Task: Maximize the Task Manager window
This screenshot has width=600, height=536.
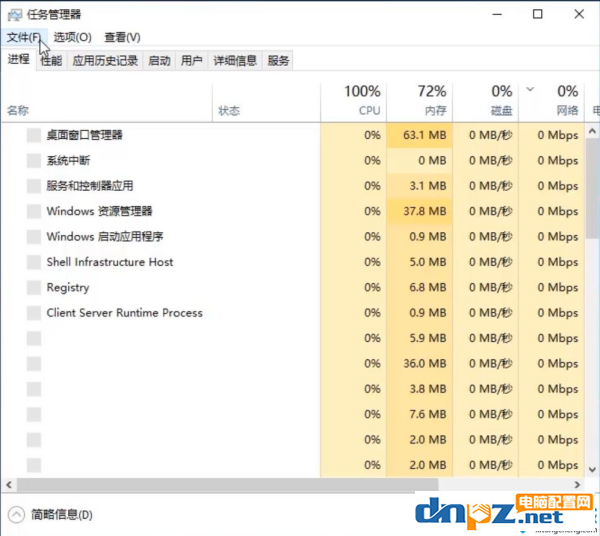Action: (x=538, y=15)
